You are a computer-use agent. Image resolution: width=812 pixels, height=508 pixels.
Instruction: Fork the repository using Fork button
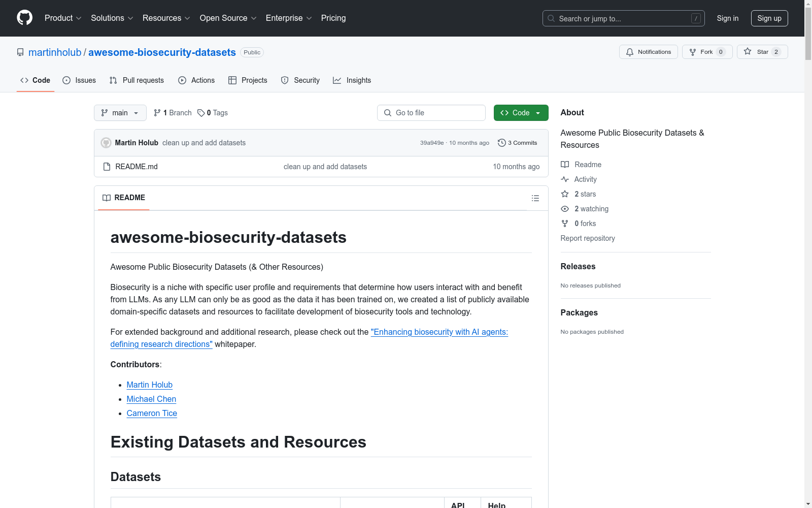[x=701, y=52]
